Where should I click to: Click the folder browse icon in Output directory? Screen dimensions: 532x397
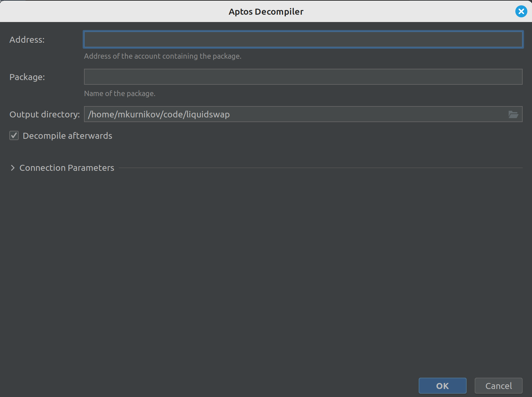coord(513,114)
